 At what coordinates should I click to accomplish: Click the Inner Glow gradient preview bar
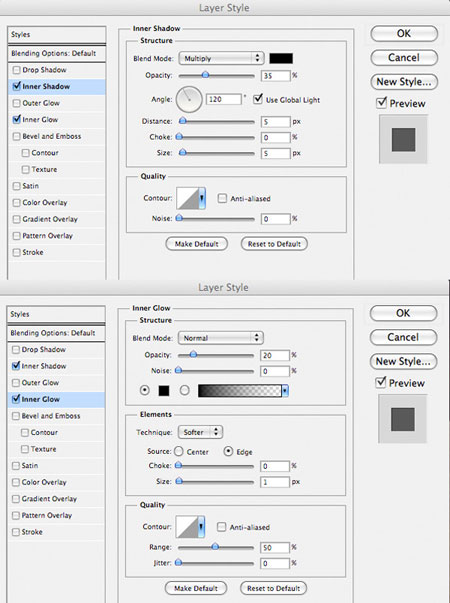(243, 391)
